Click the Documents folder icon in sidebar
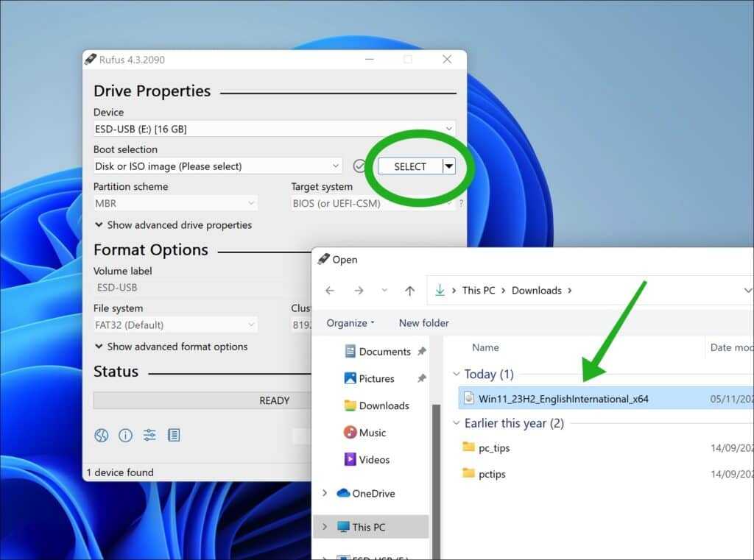 [350, 352]
